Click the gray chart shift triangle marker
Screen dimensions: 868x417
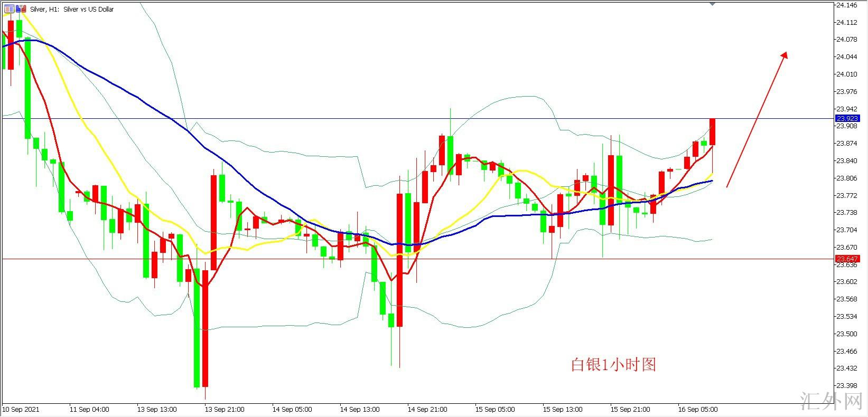pyautogui.click(x=712, y=4)
